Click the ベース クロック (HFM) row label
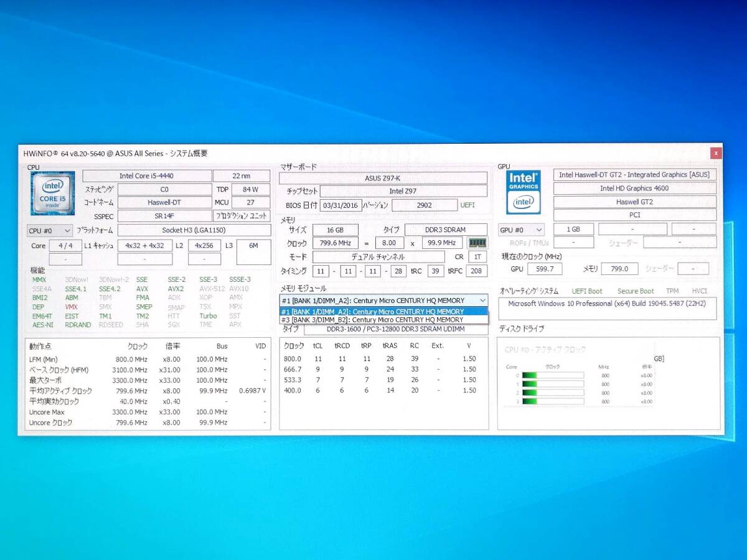Viewport: 747px width, 560px height. pos(59,370)
